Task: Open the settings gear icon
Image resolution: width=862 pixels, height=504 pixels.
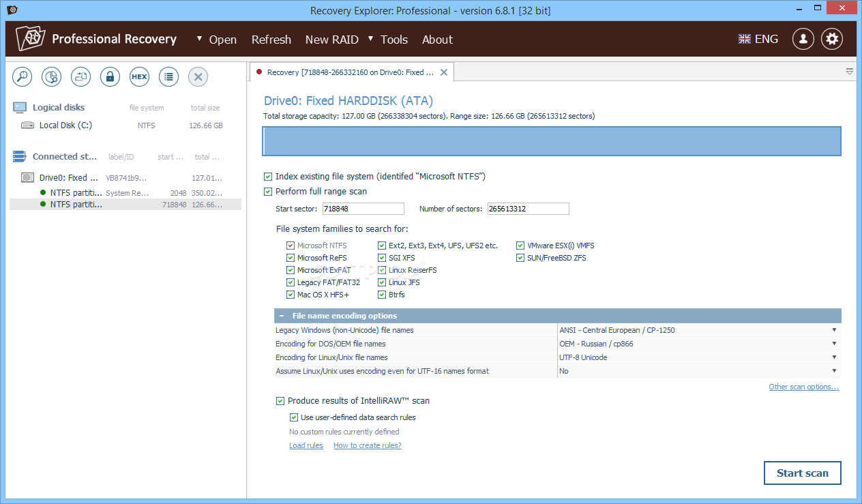Action: coord(831,39)
